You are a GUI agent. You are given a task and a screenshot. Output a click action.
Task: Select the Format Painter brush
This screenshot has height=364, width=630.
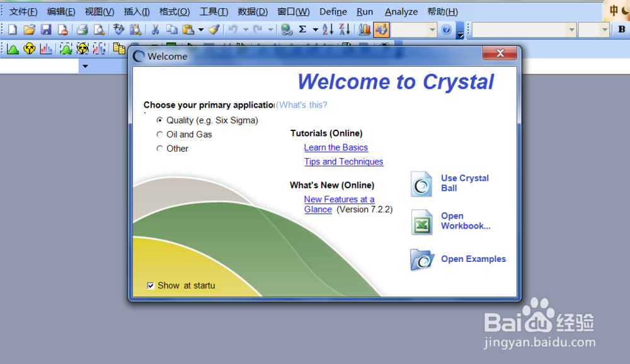tap(214, 30)
